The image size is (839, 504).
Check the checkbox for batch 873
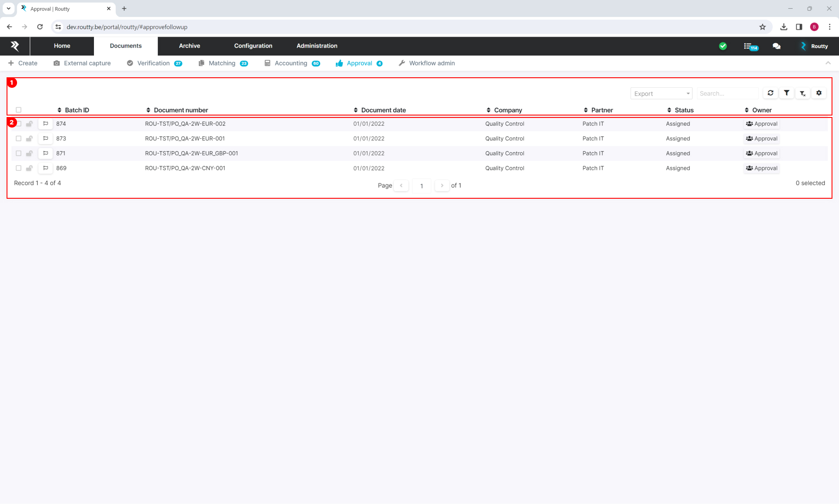[18, 138]
